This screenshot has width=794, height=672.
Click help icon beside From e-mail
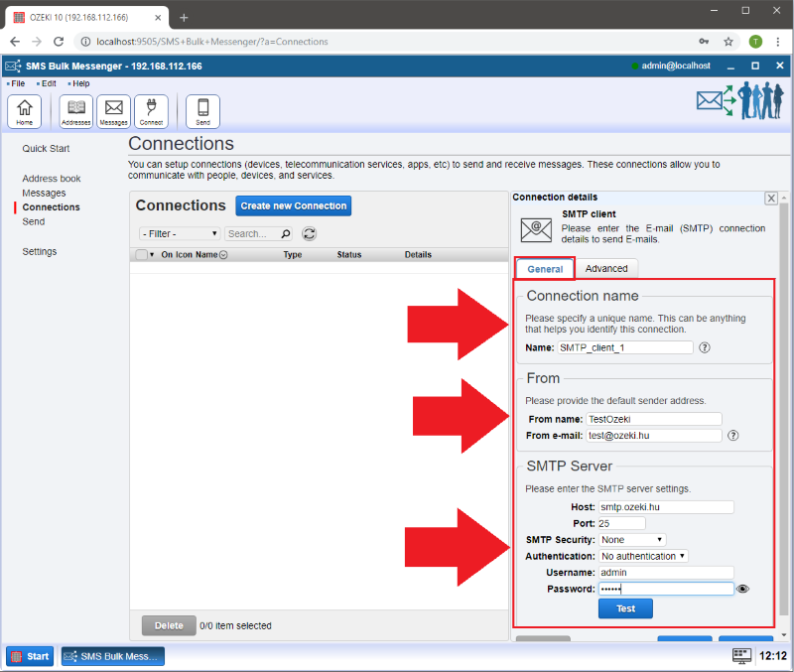732,435
